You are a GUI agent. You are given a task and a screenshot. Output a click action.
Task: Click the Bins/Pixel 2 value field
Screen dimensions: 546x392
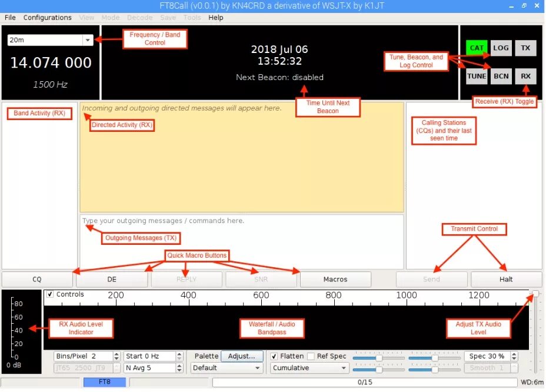pyautogui.click(x=83, y=356)
